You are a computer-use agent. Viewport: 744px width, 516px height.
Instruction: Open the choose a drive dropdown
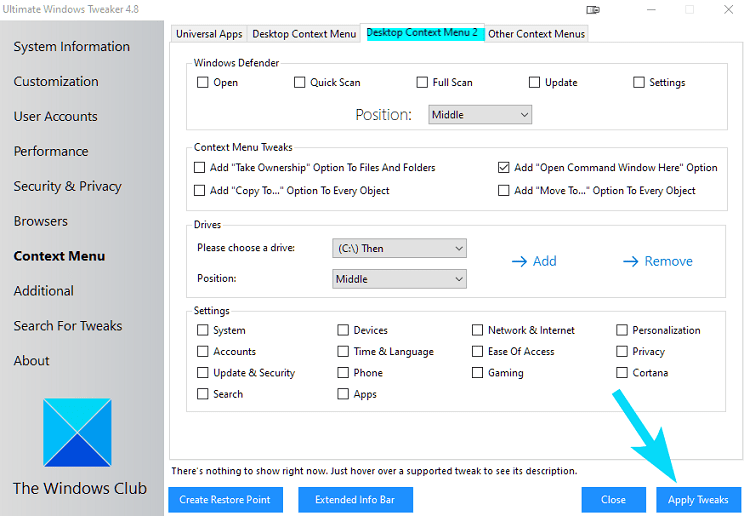click(x=399, y=248)
